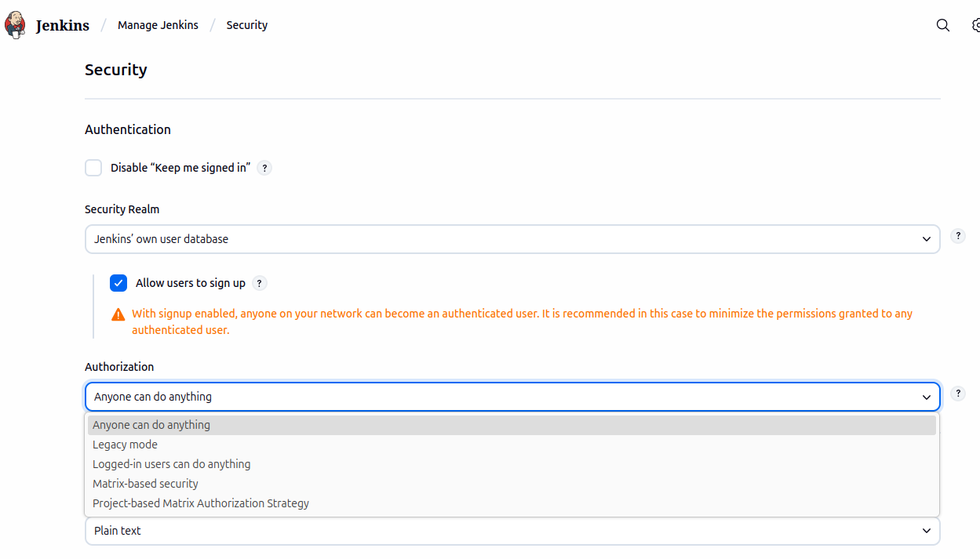Viewport: 980px width, 559px height.
Task: Choose Logged-in users can do anything
Action: point(171,464)
